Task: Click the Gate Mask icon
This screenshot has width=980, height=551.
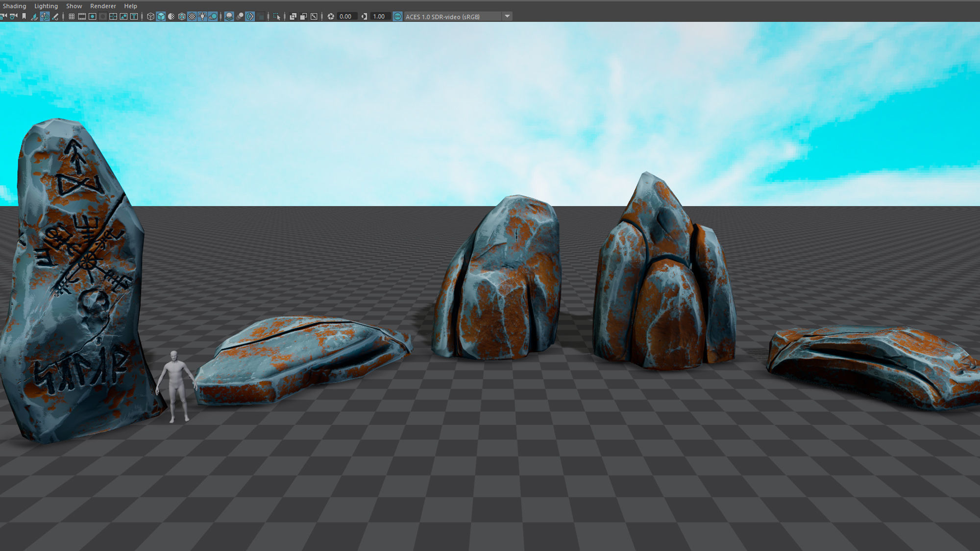Action: (102, 16)
